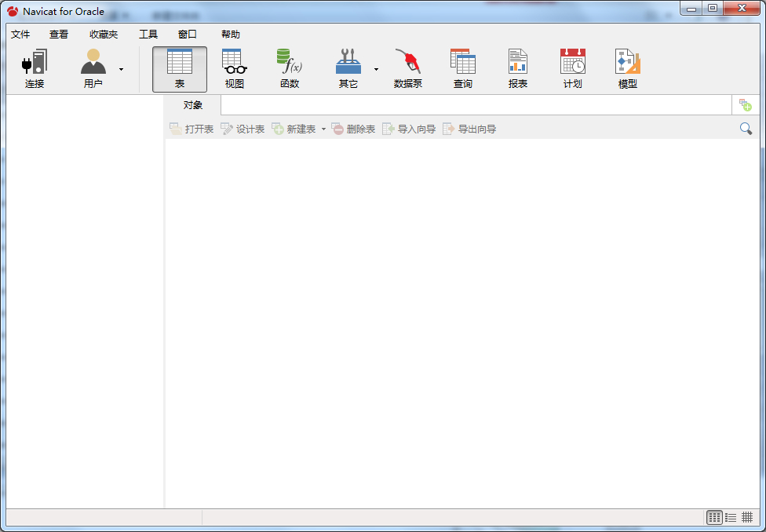Image resolution: width=766 pixels, height=532 pixels.
Task: Switch to list view in status bar
Action: [731, 518]
